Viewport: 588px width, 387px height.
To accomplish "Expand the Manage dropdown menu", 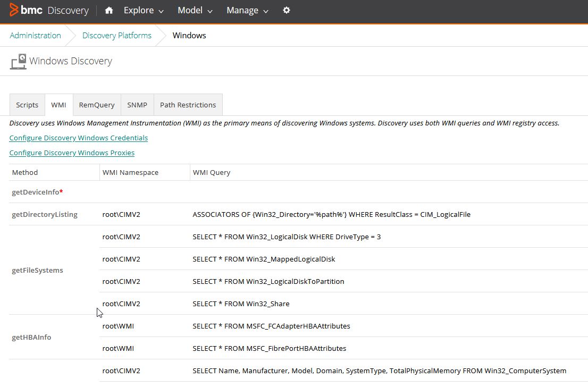I will 246,10.
